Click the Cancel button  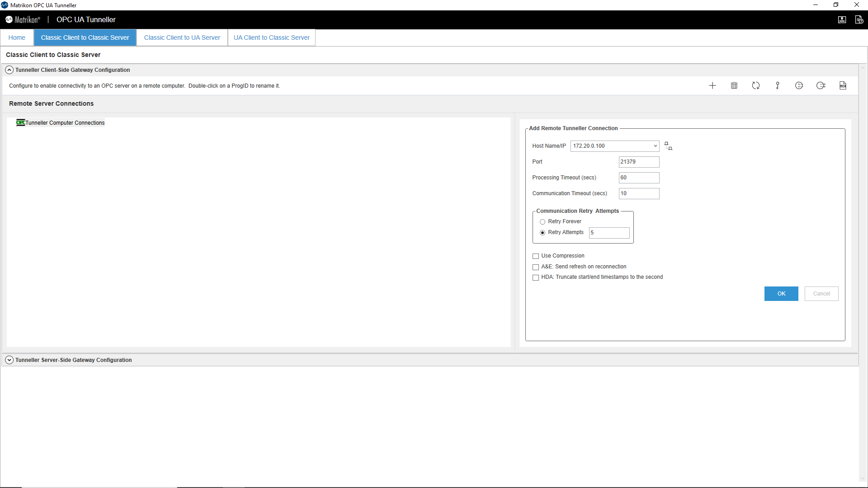pos(821,294)
